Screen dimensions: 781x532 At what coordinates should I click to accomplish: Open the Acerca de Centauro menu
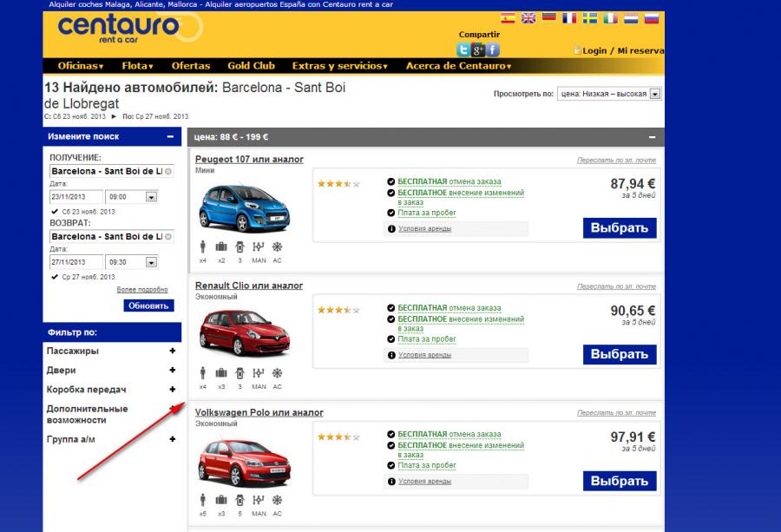click(x=459, y=66)
